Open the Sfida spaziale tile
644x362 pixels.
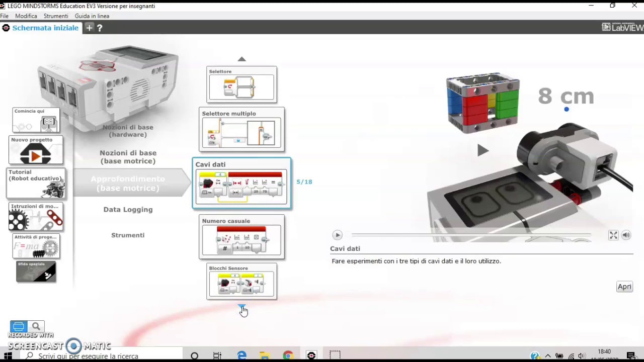[x=36, y=271]
